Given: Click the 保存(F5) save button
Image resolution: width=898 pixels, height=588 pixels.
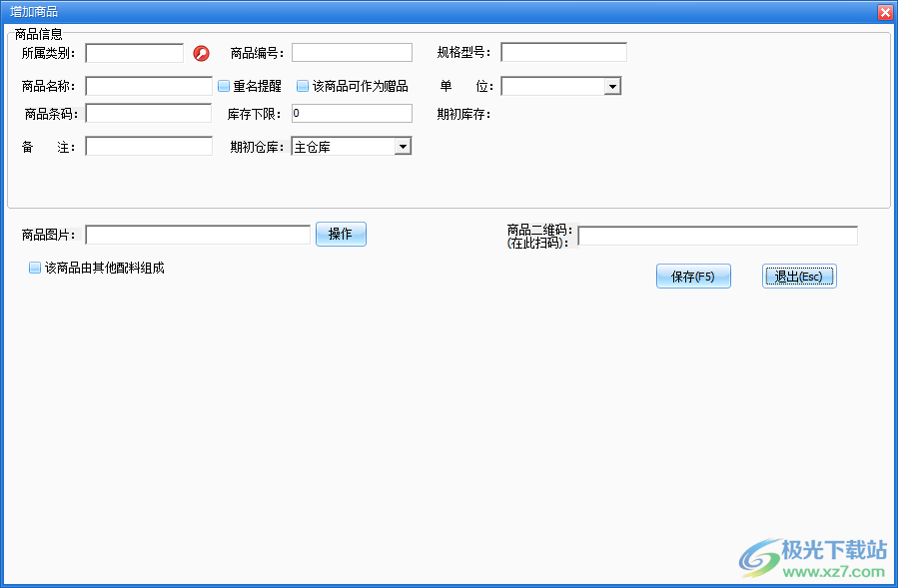Looking at the screenshot, I should point(693,276).
